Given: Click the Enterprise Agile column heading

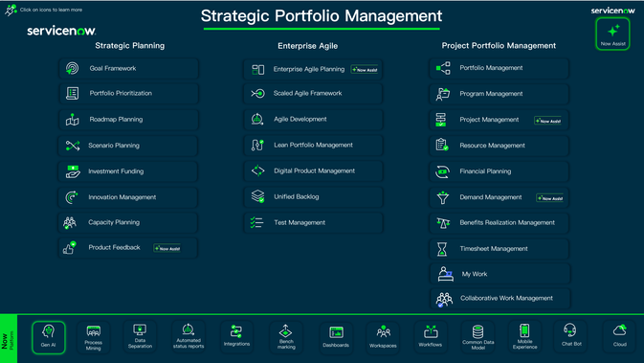Looking at the screenshot, I should click(x=307, y=46).
